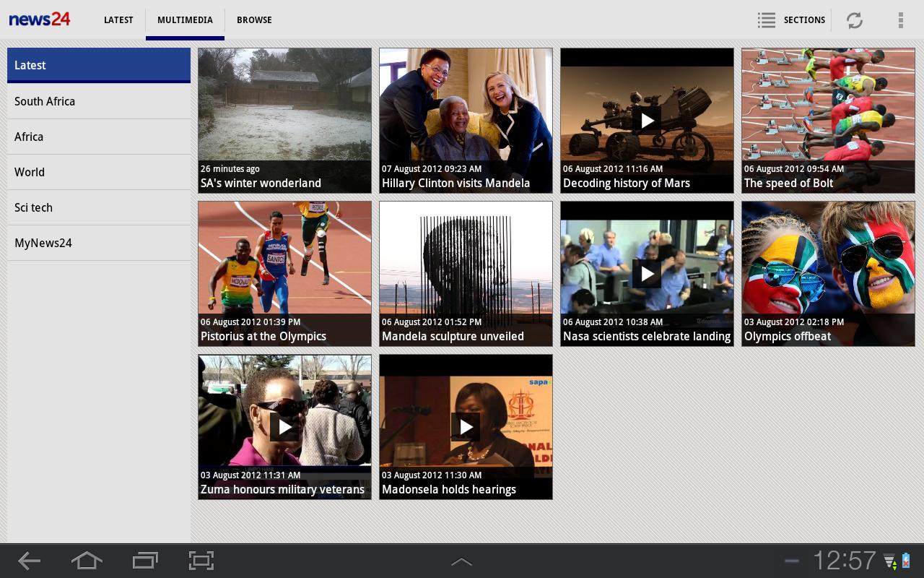Click the 03 August 2012 11:30 AM timestamp
Screen dimensions: 924x578
[432, 475]
